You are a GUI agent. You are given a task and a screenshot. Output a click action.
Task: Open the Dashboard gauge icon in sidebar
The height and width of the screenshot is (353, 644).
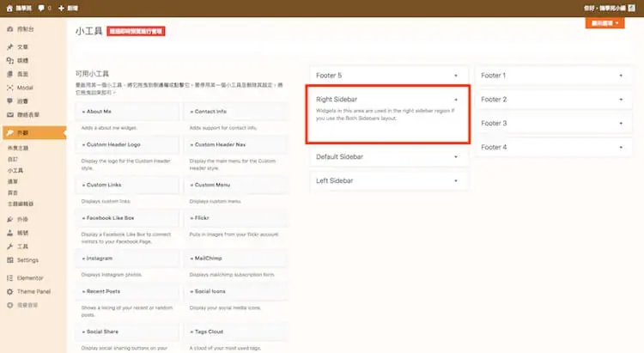click(10, 29)
